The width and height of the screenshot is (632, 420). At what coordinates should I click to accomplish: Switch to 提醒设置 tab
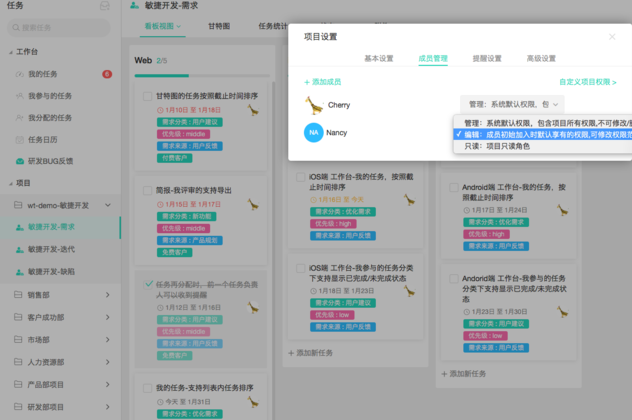487,58
